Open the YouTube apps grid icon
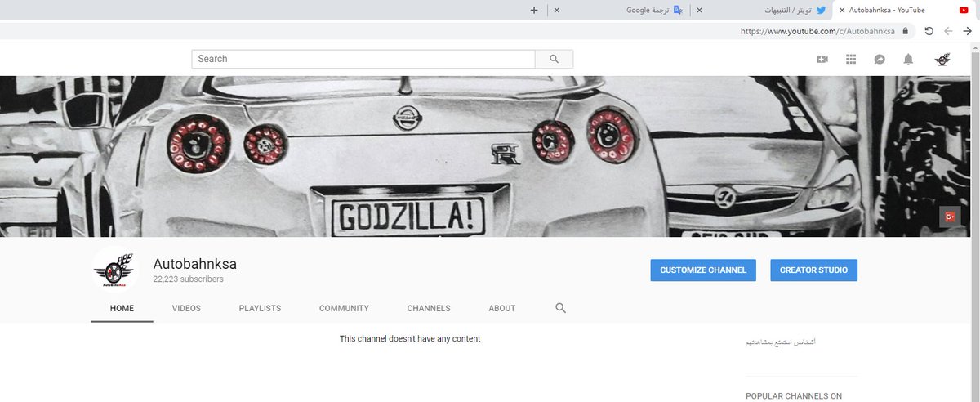This screenshot has height=402, width=980. point(851,59)
